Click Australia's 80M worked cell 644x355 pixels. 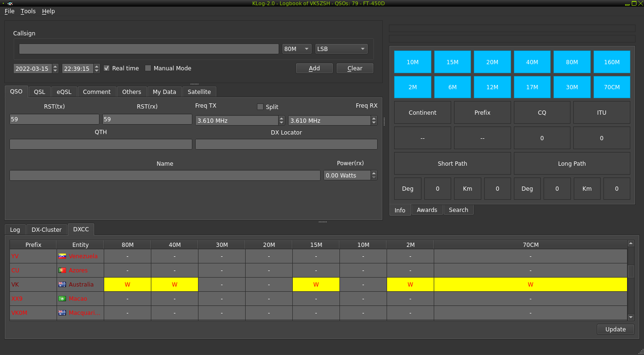[x=127, y=284]
